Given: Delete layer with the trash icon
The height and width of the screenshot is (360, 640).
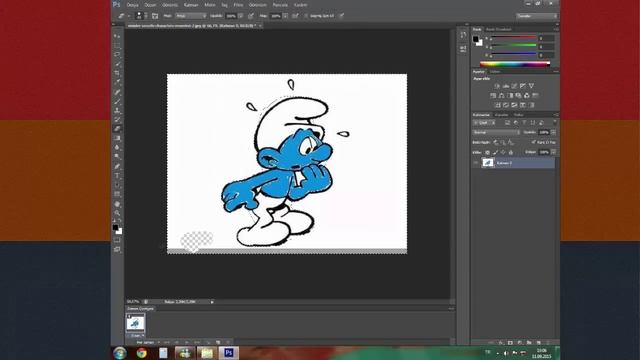Looking at the screenshot, I should coord(548,343).
